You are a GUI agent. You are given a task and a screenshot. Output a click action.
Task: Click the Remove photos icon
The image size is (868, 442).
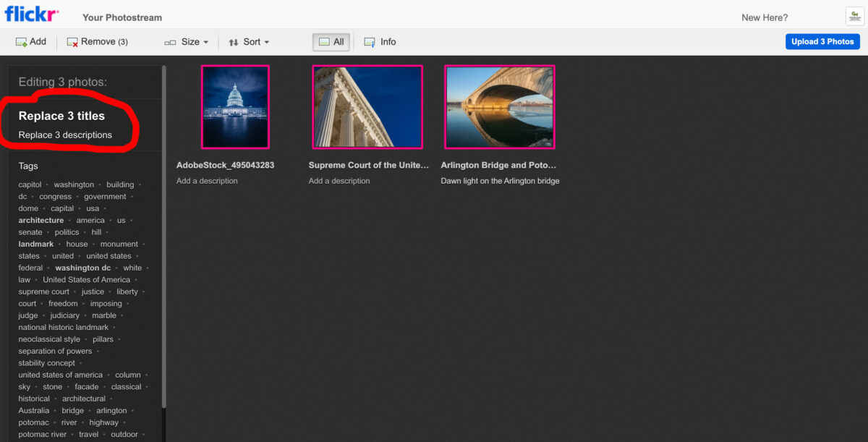click(71, 41)
